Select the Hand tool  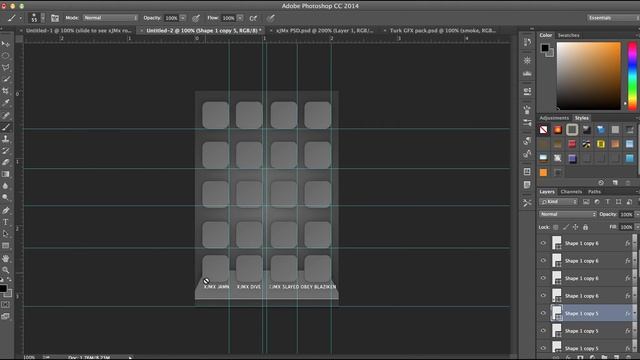(x=5, y=258)
